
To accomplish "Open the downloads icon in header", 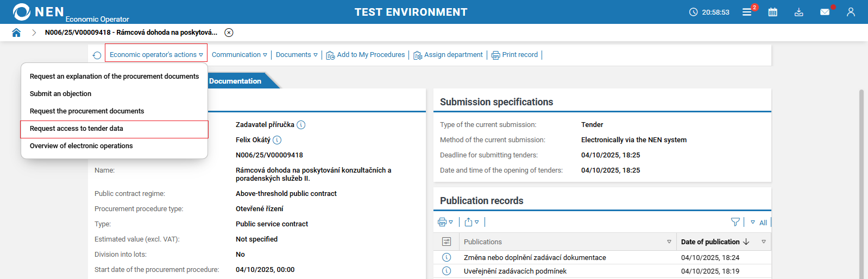I will [798, 12].
